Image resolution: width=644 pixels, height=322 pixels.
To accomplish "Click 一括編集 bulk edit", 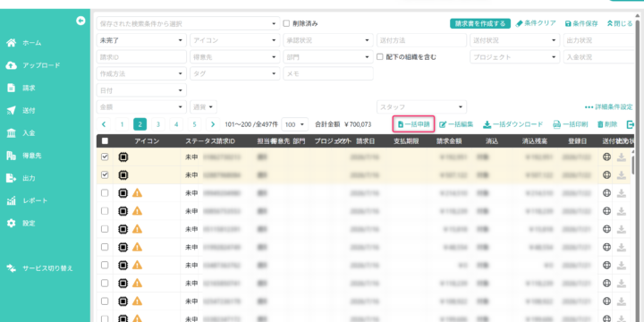I will tap(456, 124).
